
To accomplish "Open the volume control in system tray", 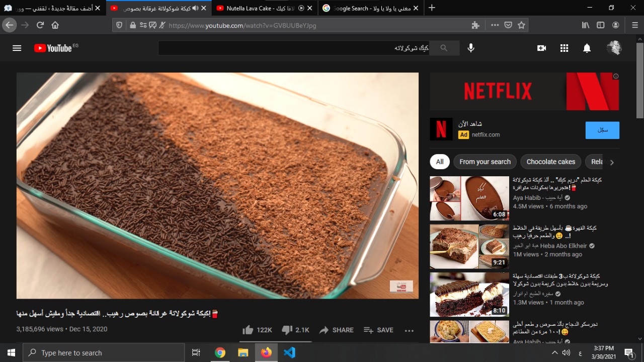I will (x=566, y=352).
